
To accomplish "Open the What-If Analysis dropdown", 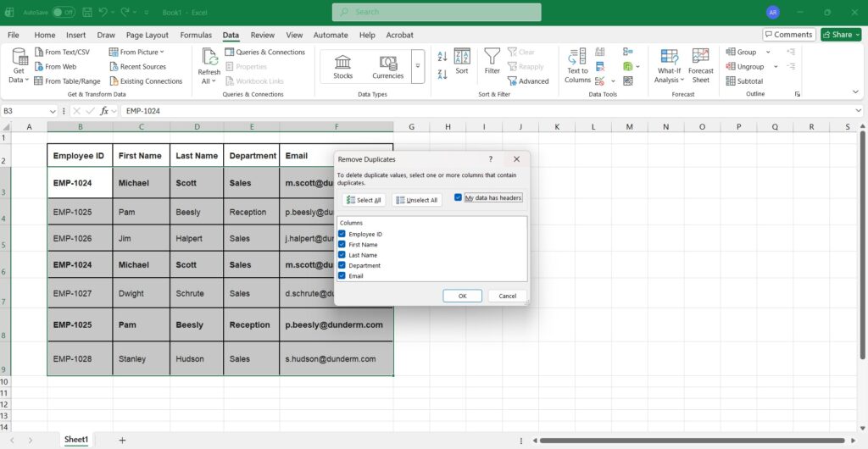I will tap(668, 76).
